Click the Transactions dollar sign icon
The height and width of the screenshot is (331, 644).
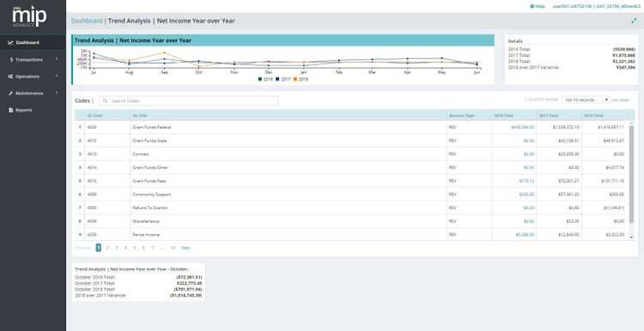tap(11, 59)
